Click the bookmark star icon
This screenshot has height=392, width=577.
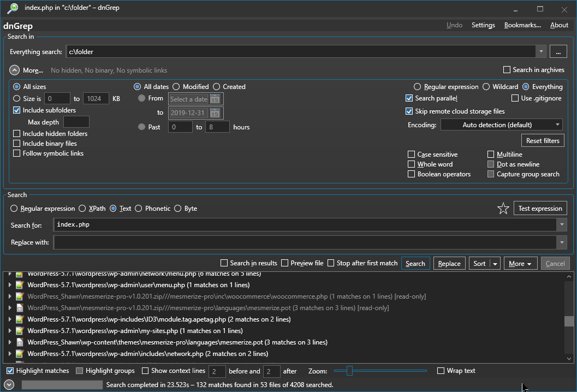503,209
